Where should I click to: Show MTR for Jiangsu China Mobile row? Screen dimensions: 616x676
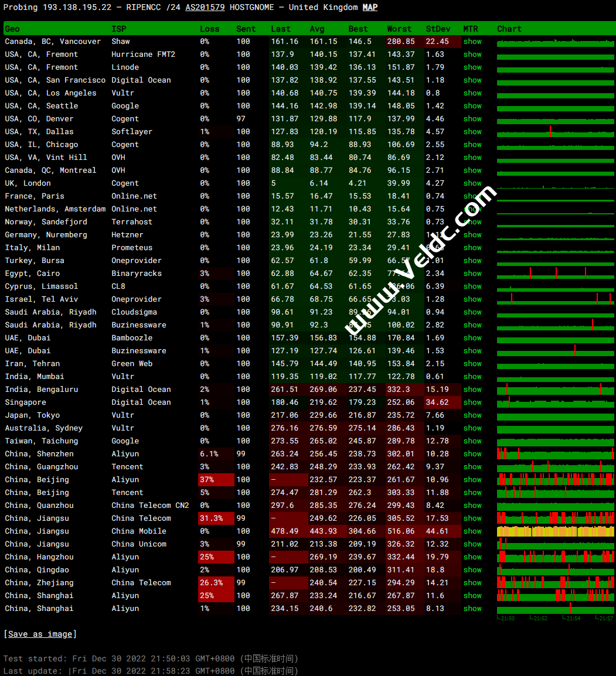(x=472, y=531)
